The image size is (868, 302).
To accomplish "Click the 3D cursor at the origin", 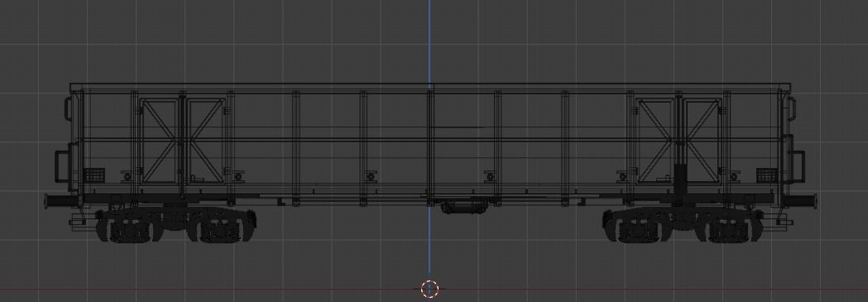I will 429,289.
